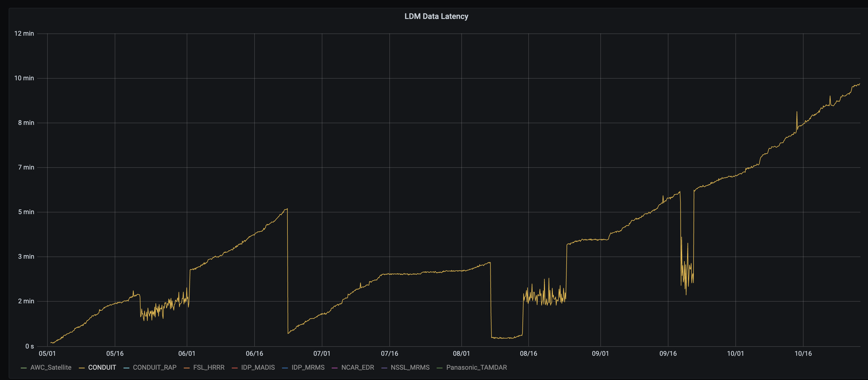Click Panasonic_TAMDAR legend label

pyautogui.click(x=476, y=367)
